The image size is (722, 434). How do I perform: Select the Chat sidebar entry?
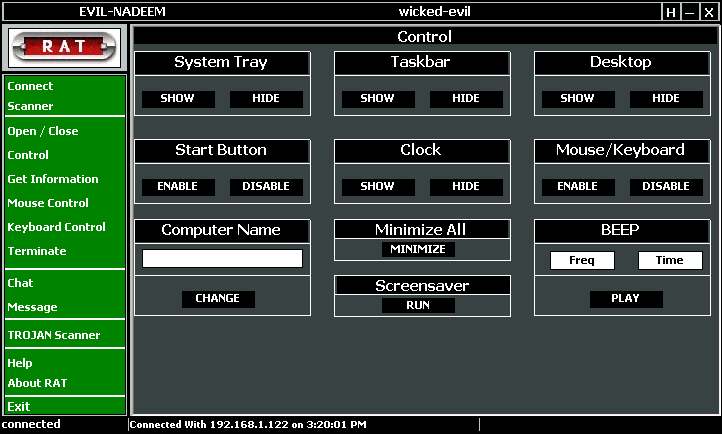click(21, 283)
